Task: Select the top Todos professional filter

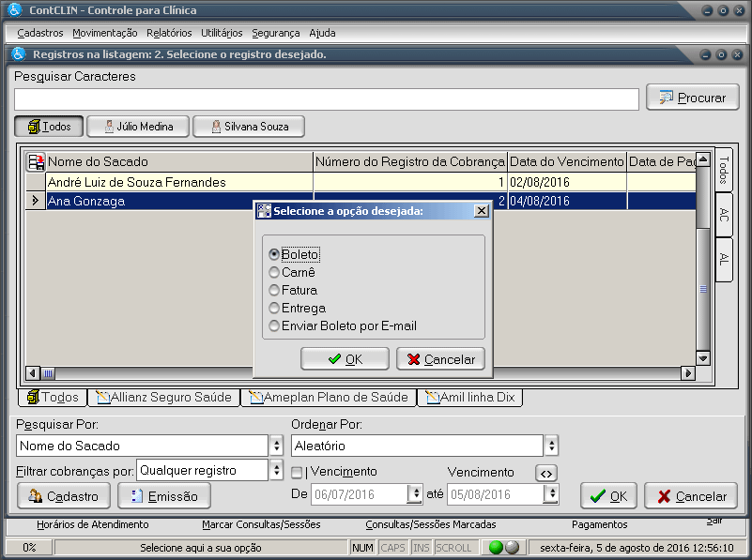Action: [x=49, y=127]
